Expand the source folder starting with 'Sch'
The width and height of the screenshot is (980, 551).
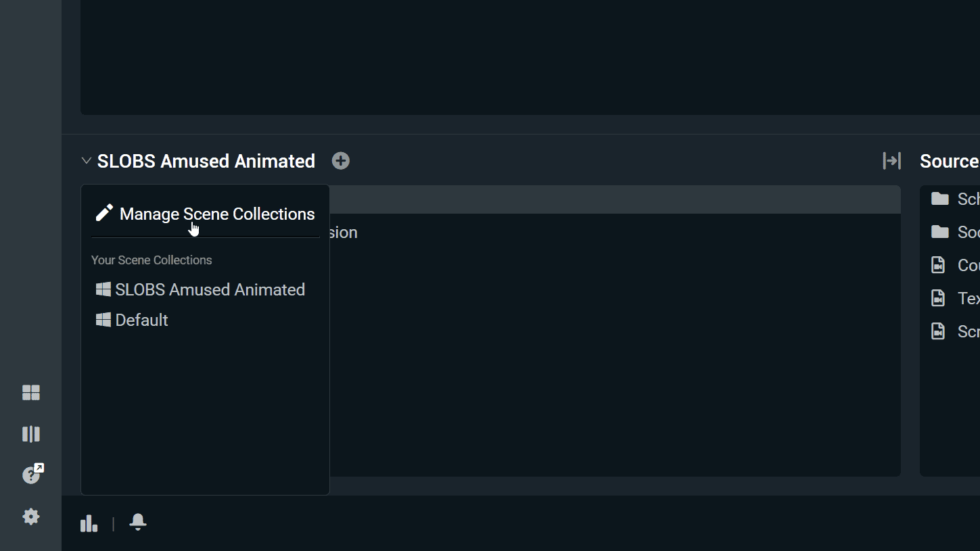(955, 199)
